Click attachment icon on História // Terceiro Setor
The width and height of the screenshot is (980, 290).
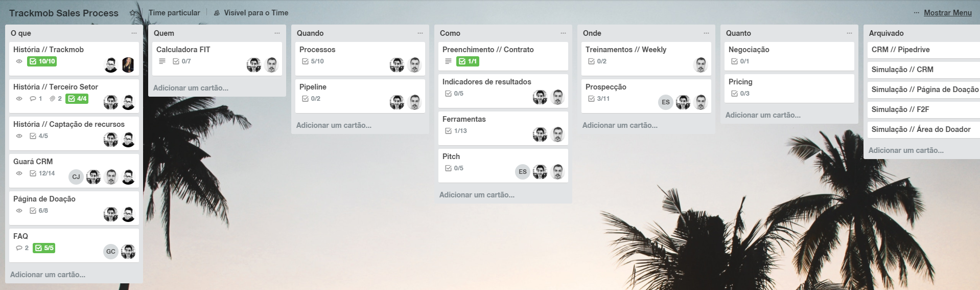point(52,99)
